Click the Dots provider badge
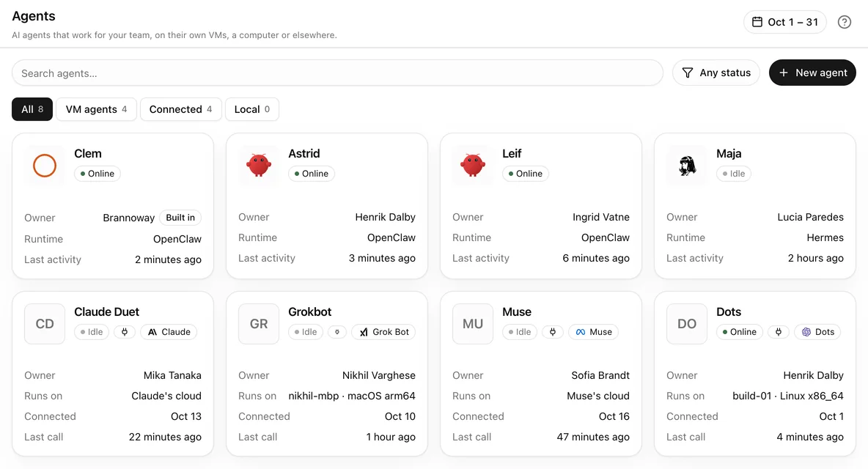Screen dimensions: 868x469 [x=817, y=332]
